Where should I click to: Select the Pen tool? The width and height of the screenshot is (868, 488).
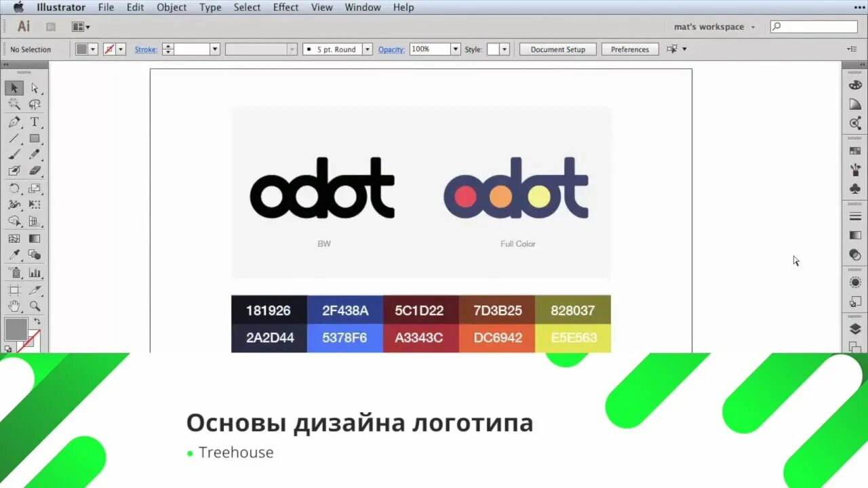[14, 122]
